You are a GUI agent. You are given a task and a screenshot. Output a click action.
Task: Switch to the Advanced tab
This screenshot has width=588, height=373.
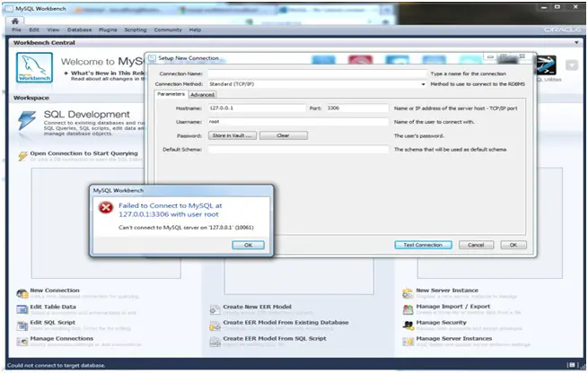coord(203,95)
